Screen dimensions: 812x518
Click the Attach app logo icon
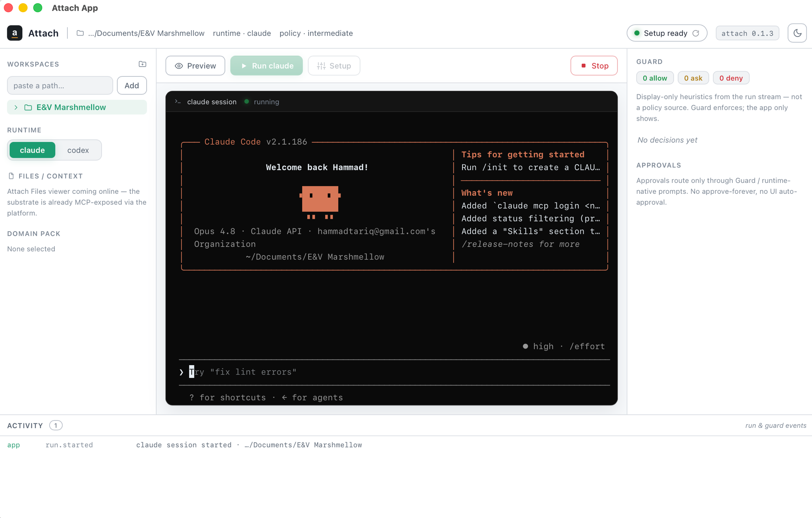click(15, 33)
